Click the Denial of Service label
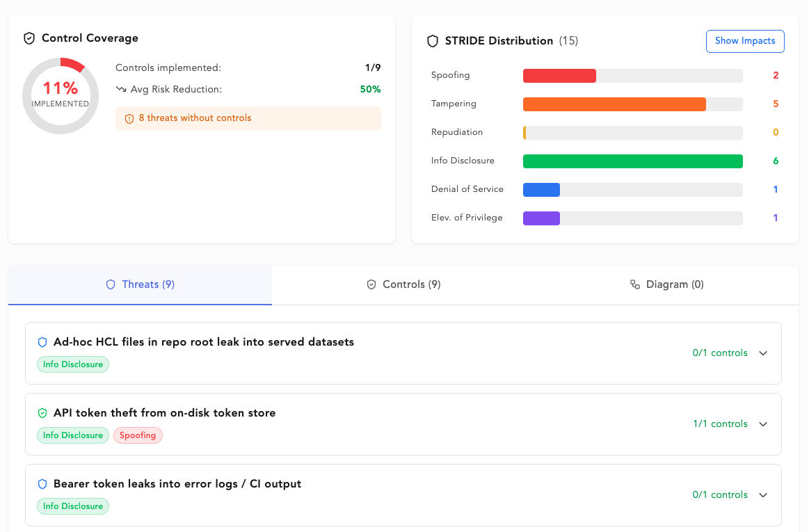 pyautogui.click(x=467, y=189)
